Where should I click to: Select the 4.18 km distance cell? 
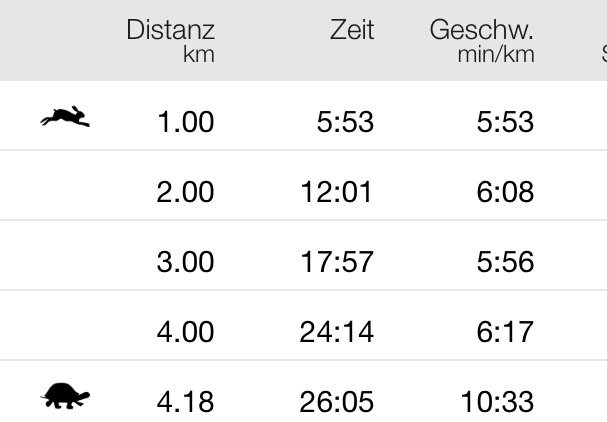click(185, 402)
